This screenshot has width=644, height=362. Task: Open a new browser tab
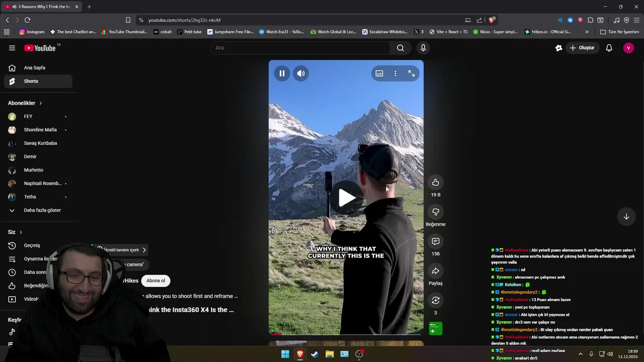(x=89, y=7)
